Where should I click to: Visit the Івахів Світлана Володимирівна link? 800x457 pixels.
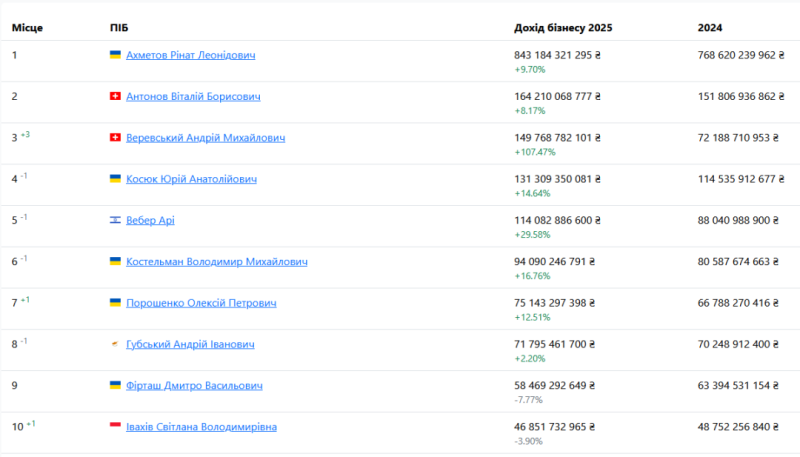[x=201, y=427]
